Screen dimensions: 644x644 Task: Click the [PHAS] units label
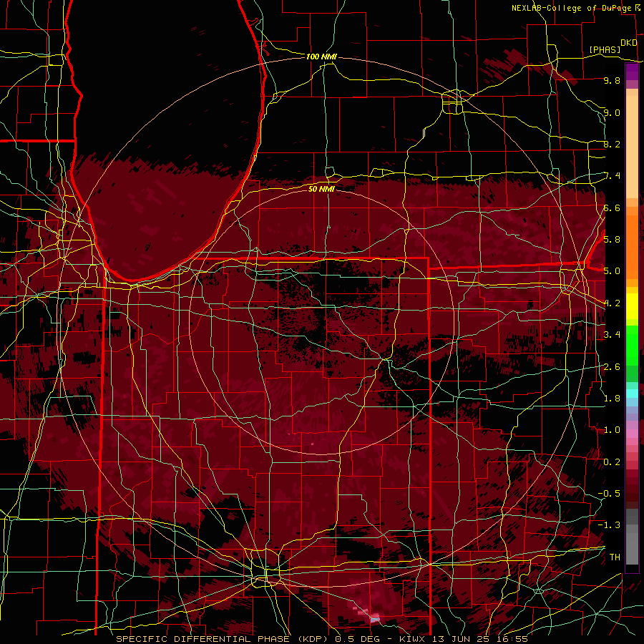pos(605,49)
